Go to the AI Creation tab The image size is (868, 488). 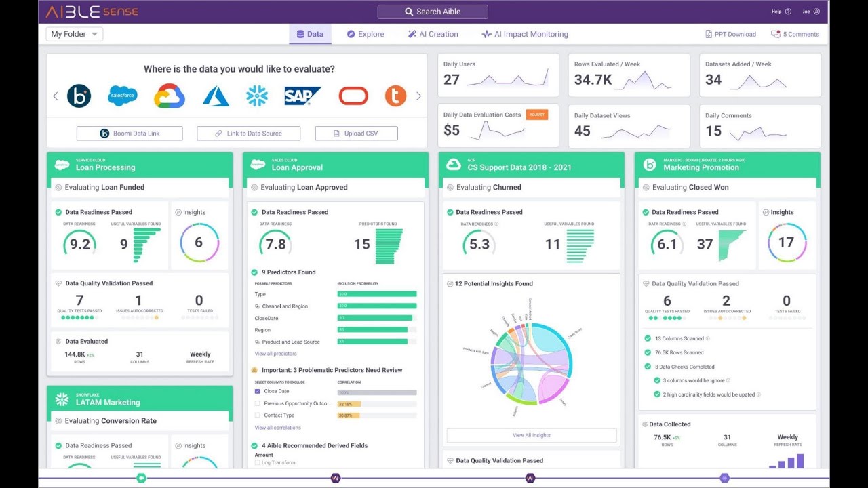433,34
